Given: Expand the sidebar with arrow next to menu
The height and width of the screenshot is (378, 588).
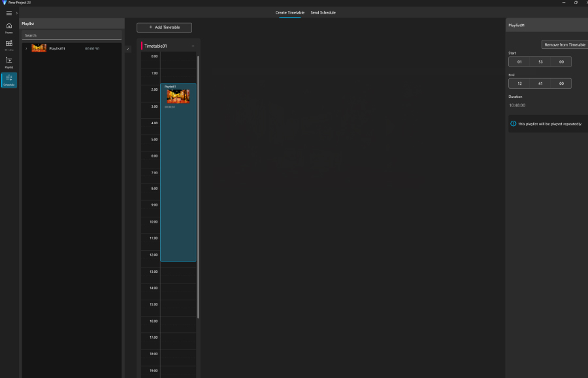Looking at the screenshot, I should 16,13.
